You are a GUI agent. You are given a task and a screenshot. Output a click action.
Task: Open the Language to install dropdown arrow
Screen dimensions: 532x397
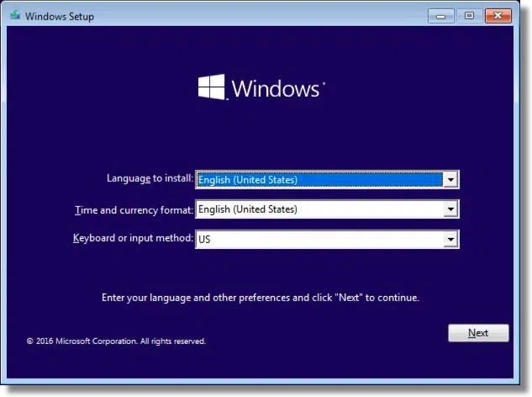(450, 180)
